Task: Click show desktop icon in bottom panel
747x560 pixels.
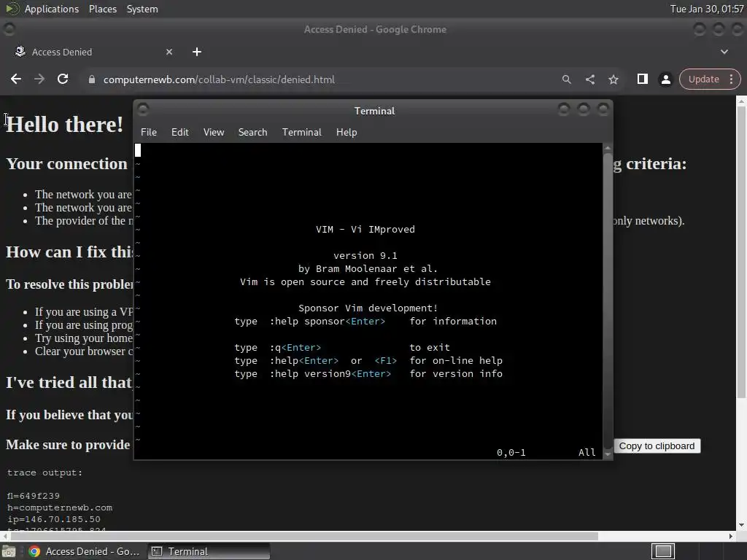Action: 9,551
